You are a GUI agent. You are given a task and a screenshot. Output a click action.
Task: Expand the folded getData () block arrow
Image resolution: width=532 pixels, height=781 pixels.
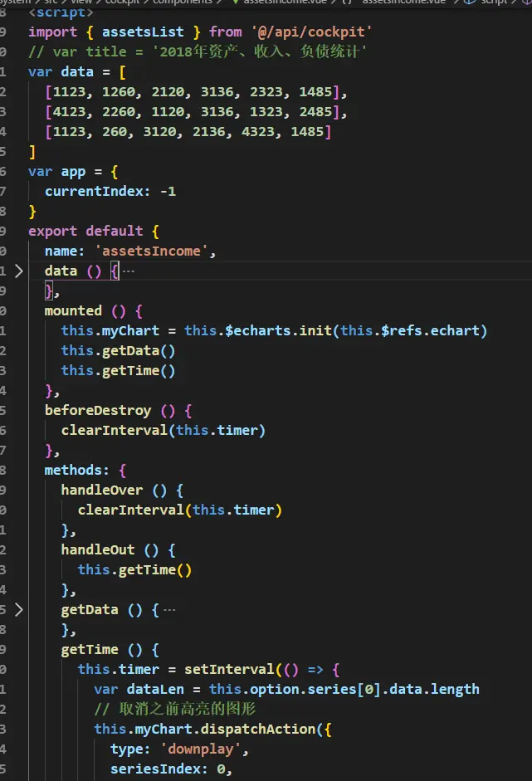point(18,610)
